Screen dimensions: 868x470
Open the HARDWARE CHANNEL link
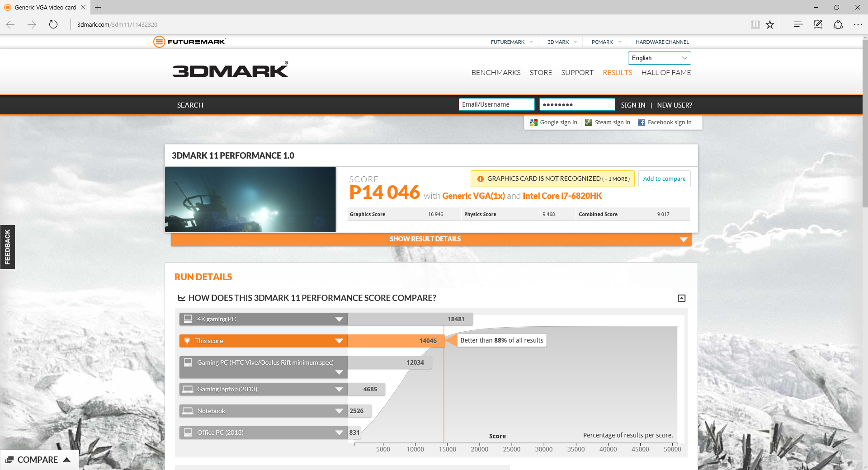coord(662,42)
